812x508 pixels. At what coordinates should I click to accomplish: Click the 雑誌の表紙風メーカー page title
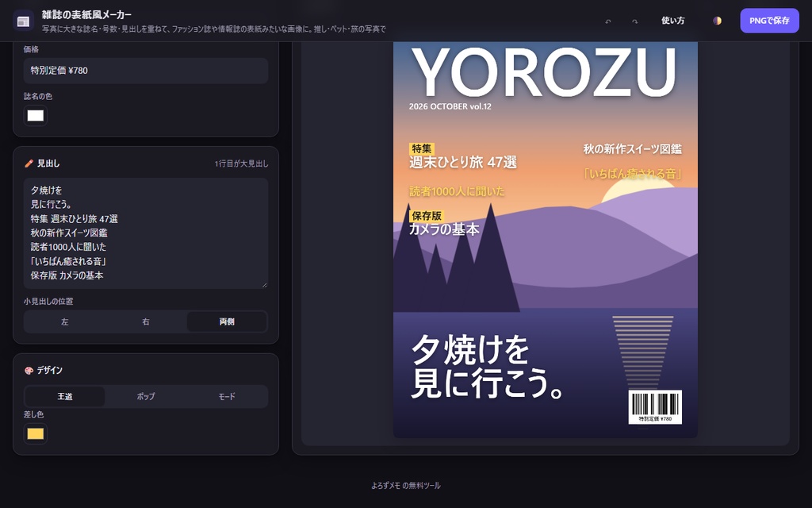click(x=86, y=14)
